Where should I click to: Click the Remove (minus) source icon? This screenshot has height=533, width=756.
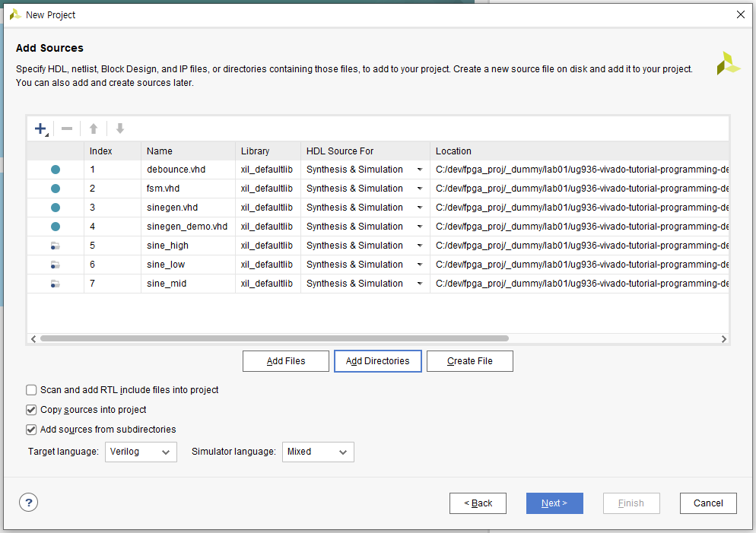(67, 129)
